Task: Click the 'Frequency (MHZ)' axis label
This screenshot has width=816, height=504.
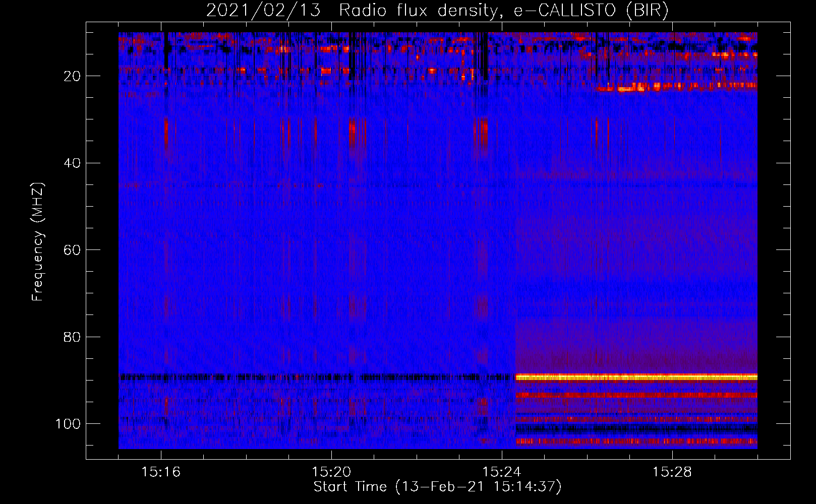Action: coord(38,242)
